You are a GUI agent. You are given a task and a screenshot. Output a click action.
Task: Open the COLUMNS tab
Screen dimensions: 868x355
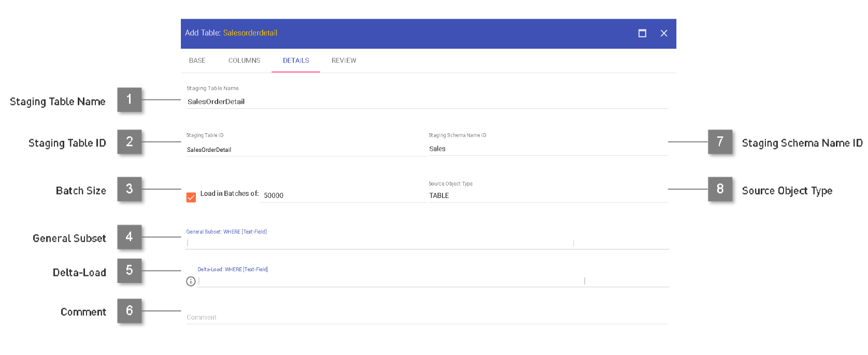(244, 61)
